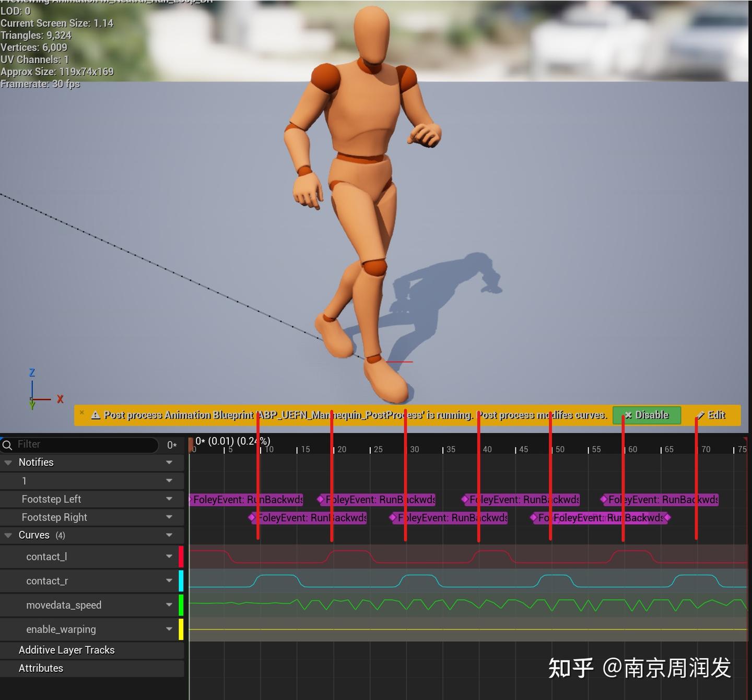Open the Curves row dropdown arrow
The image size is (752, 700).
coord(169,535)
